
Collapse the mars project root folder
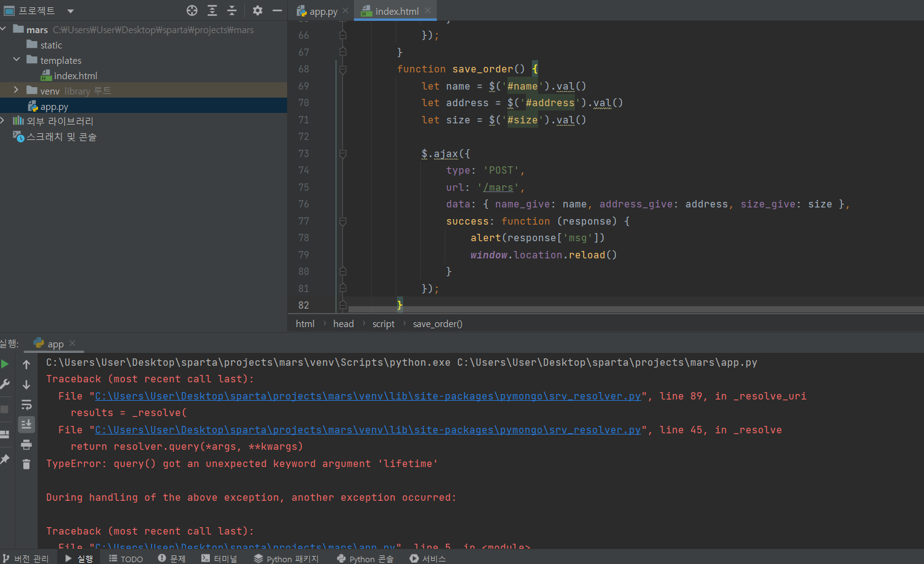[4, 29]
